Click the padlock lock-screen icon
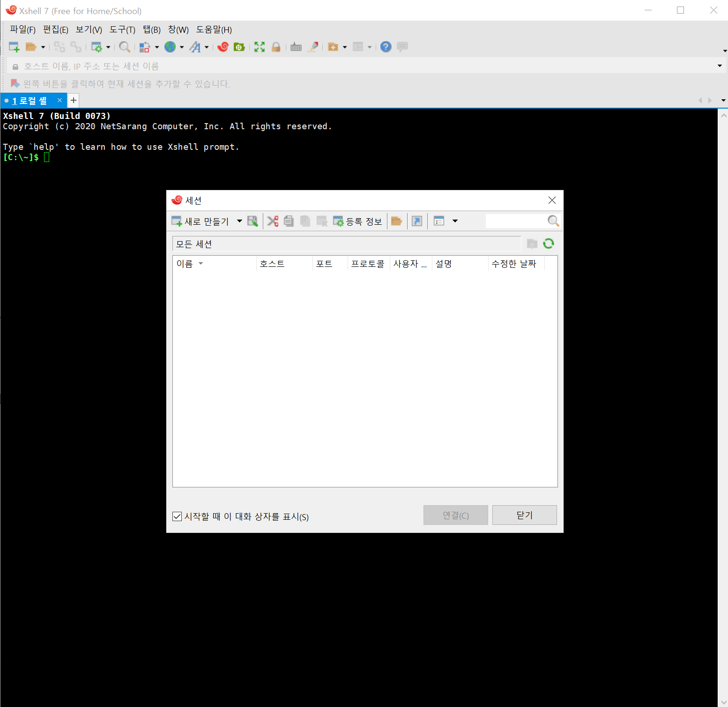728x707 pixels. [276, 47]
